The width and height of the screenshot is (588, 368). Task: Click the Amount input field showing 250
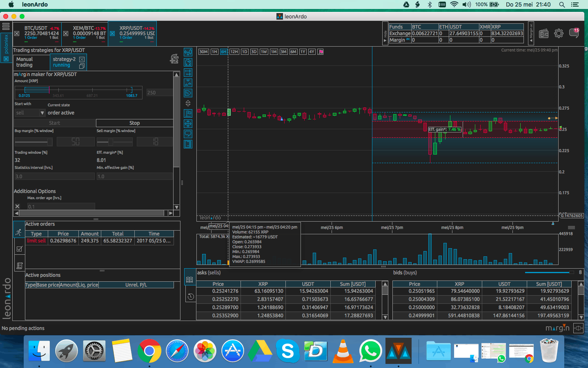159,93
